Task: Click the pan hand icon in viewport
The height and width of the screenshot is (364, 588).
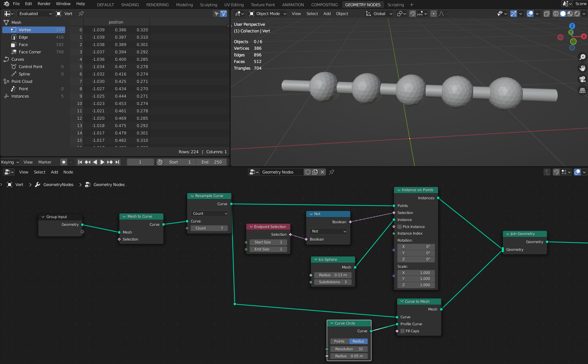Action: (582, 68)
